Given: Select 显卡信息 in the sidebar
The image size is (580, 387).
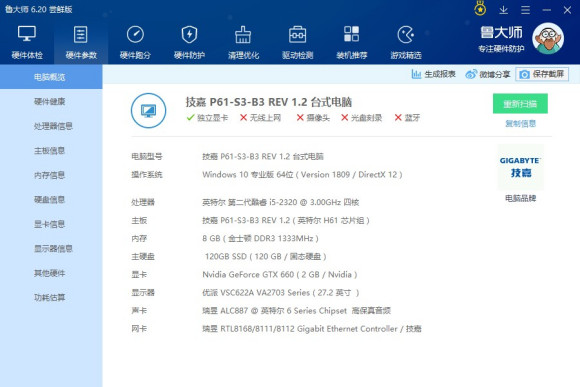Looking at the screenshot, I should [x=51, y=224].
